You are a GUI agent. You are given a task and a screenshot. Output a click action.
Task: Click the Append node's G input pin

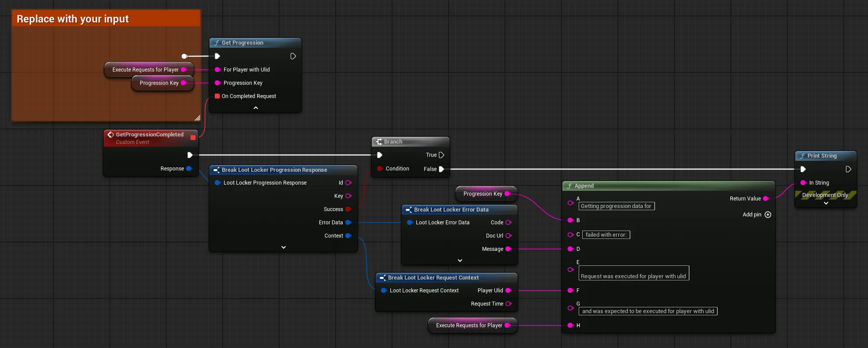(570, 308)
